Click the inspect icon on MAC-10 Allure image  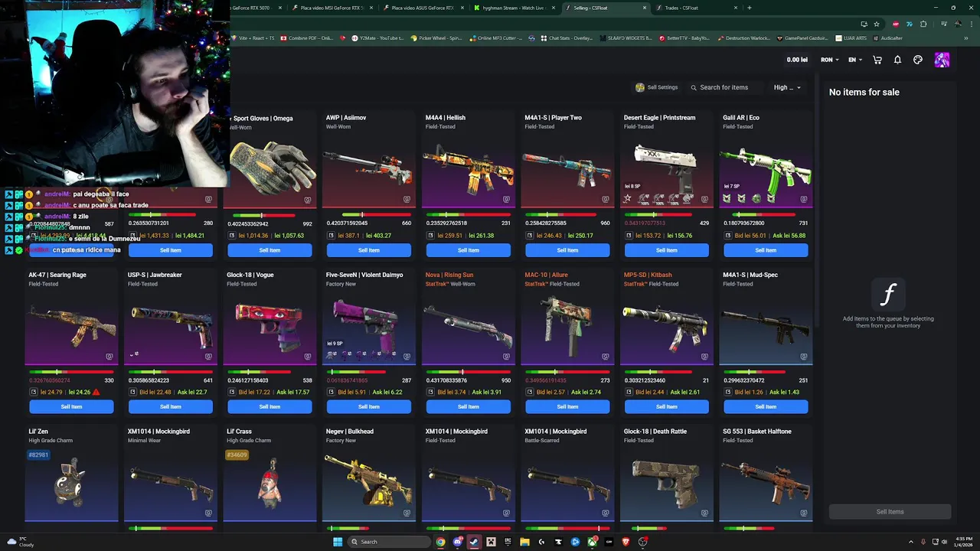point(605,357)
